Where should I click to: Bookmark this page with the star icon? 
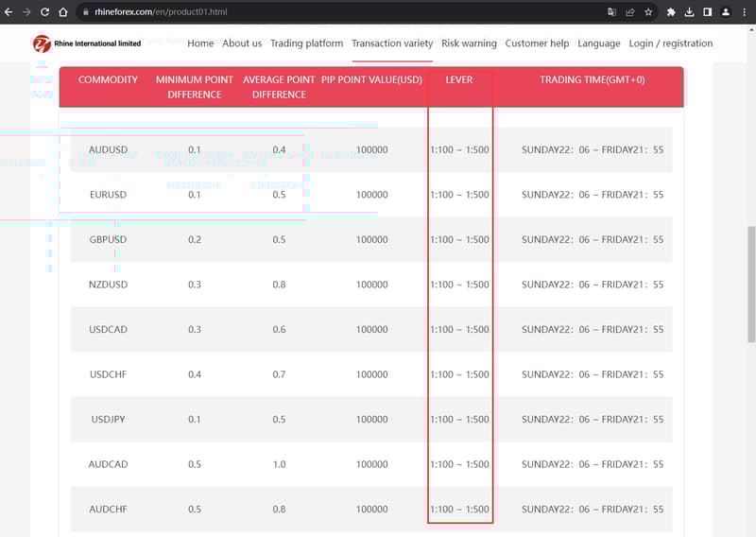[648, 12]
